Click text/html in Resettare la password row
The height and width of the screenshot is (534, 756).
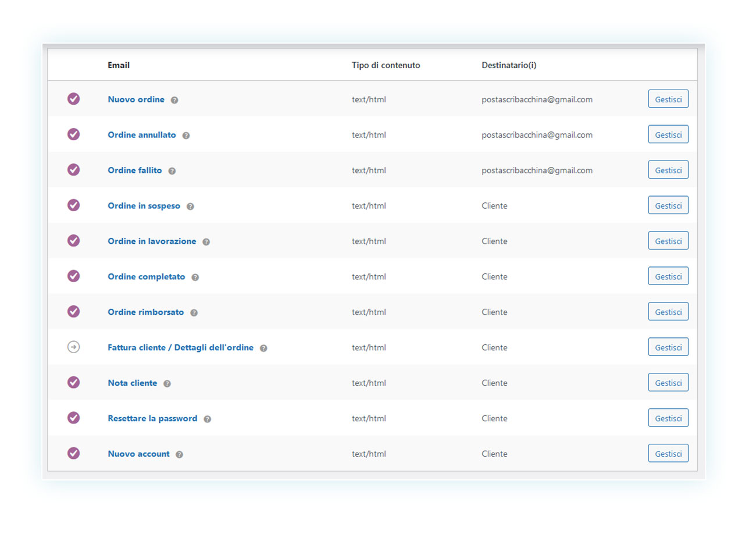(x=369, y=419)
